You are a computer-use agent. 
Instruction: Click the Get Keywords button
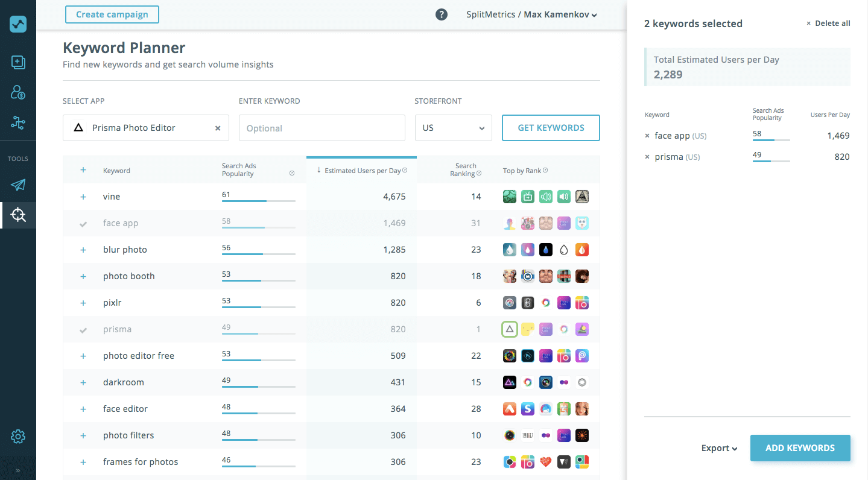click(551, 128)
